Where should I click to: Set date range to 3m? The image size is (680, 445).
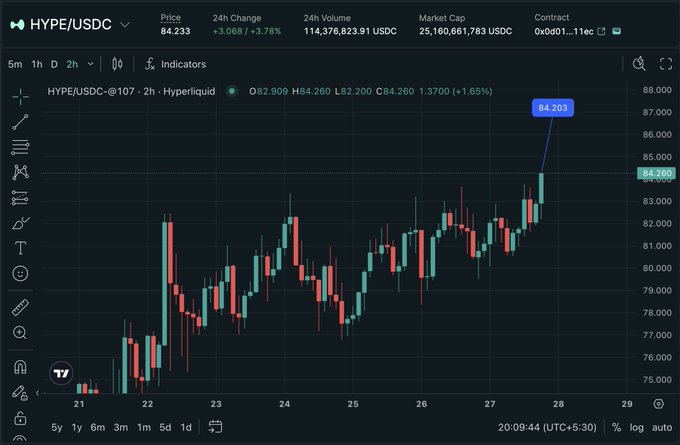[x=121, y=427]
